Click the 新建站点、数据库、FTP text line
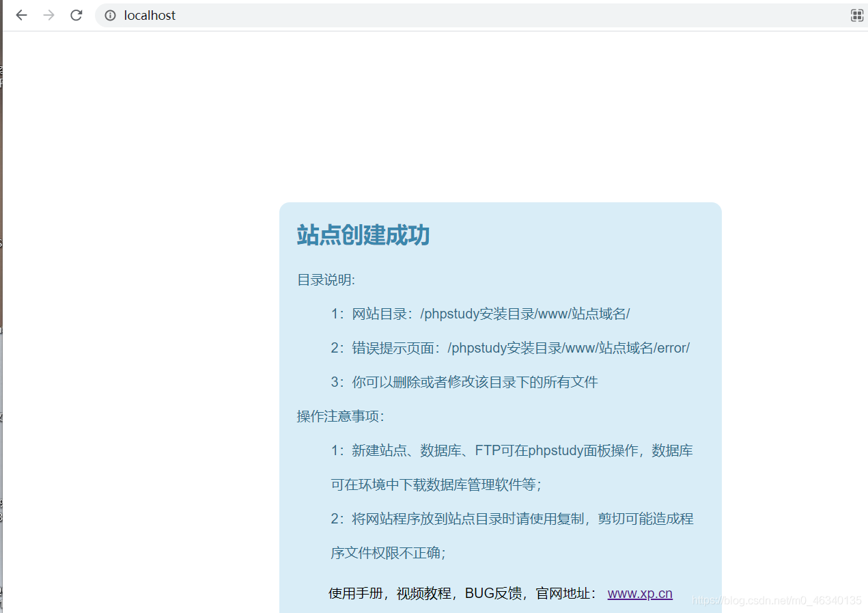The height and width of the screenshot is (613, 868). click(x=512, y=450)
